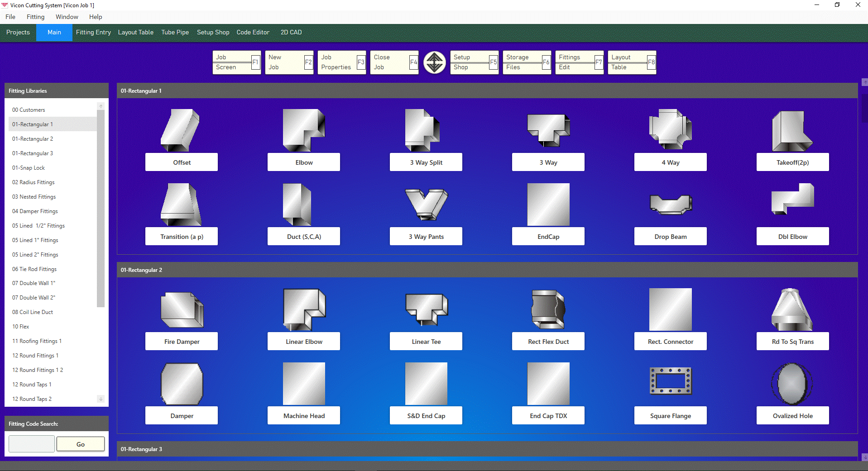
Task: Open the Ovalized Hole fitting
Action: coord(792,384)
